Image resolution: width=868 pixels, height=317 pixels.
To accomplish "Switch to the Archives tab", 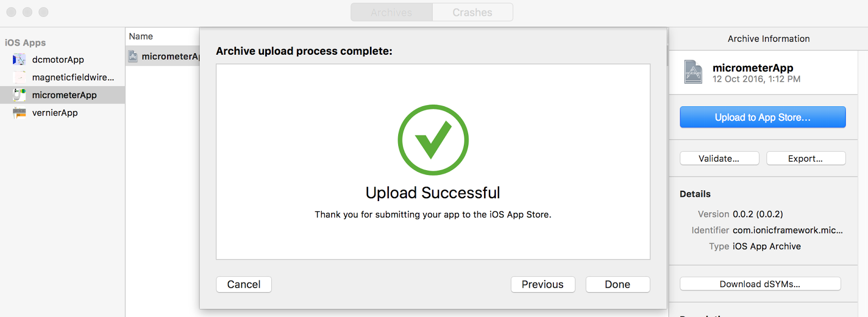I will 392,12.
